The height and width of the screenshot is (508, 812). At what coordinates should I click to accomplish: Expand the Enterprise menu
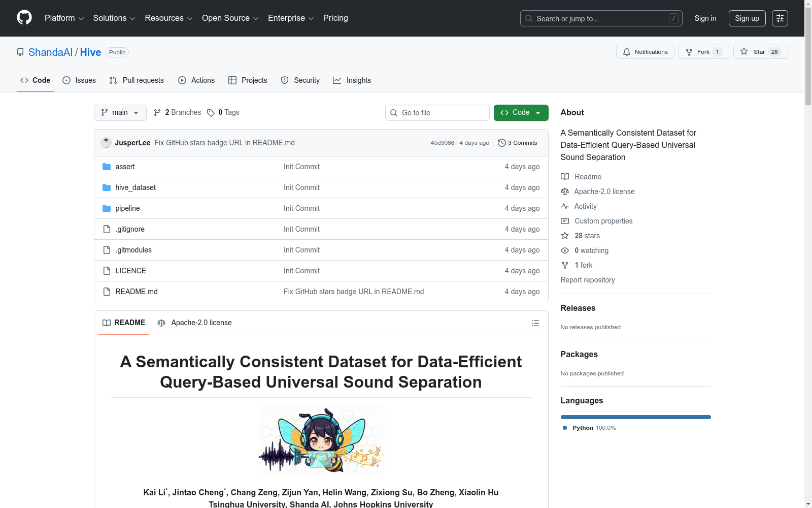click(x=291, y=18)
